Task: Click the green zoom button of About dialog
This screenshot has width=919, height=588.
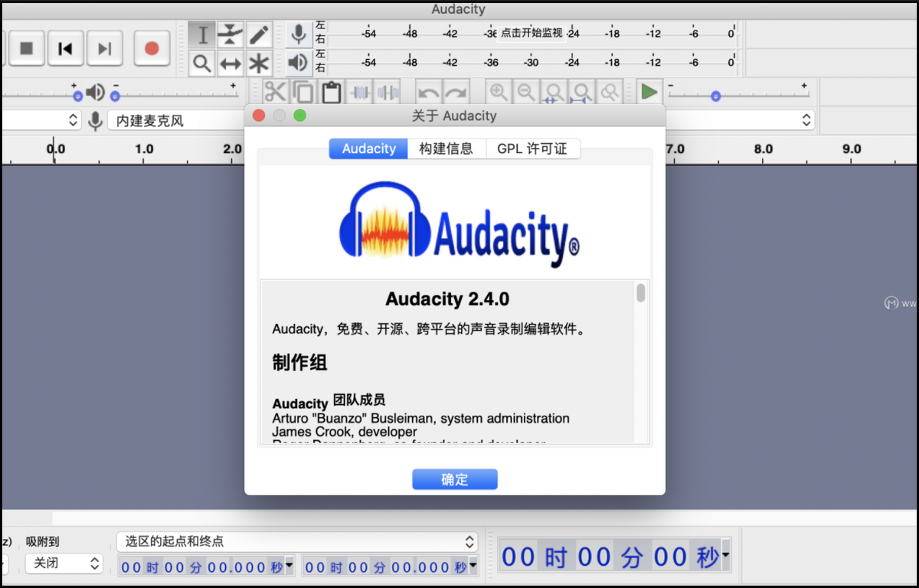Action: point(299,116)
